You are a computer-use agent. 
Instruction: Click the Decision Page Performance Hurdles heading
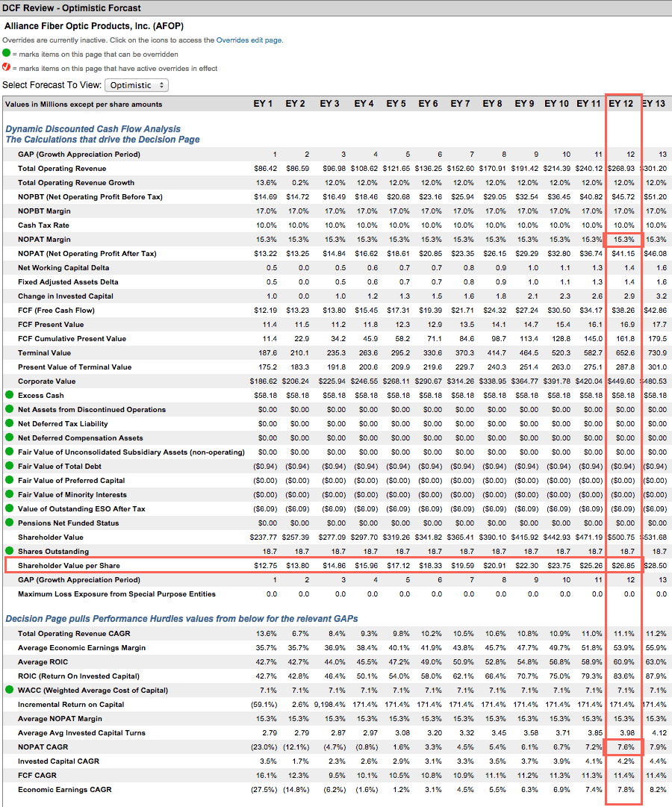tap(181, 619)
